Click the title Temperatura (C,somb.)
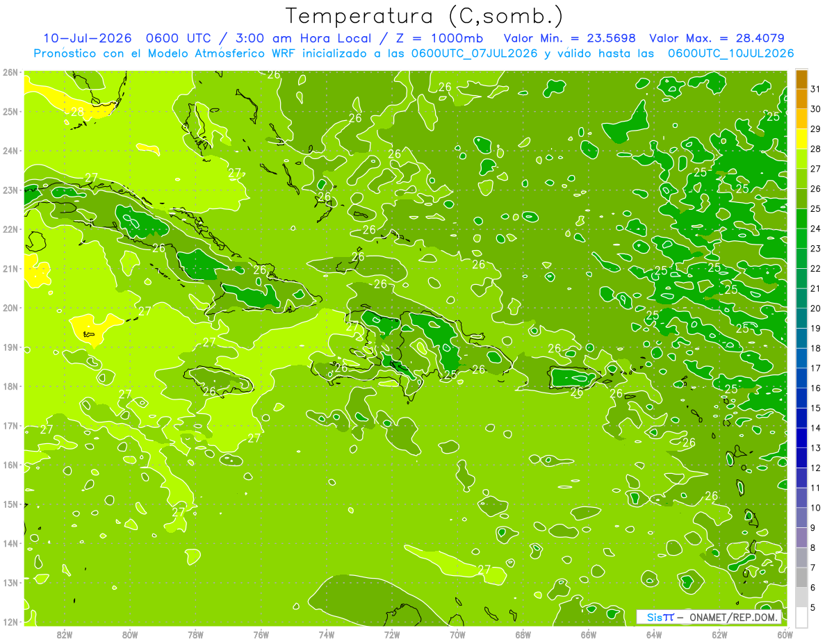 (x=424, y=17)
